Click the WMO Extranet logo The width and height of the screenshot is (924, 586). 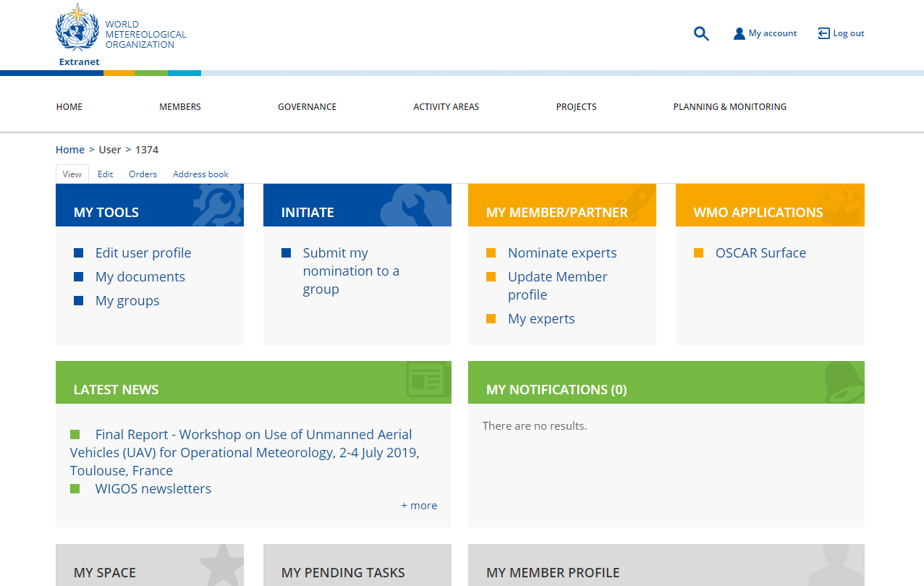[79, 35]
